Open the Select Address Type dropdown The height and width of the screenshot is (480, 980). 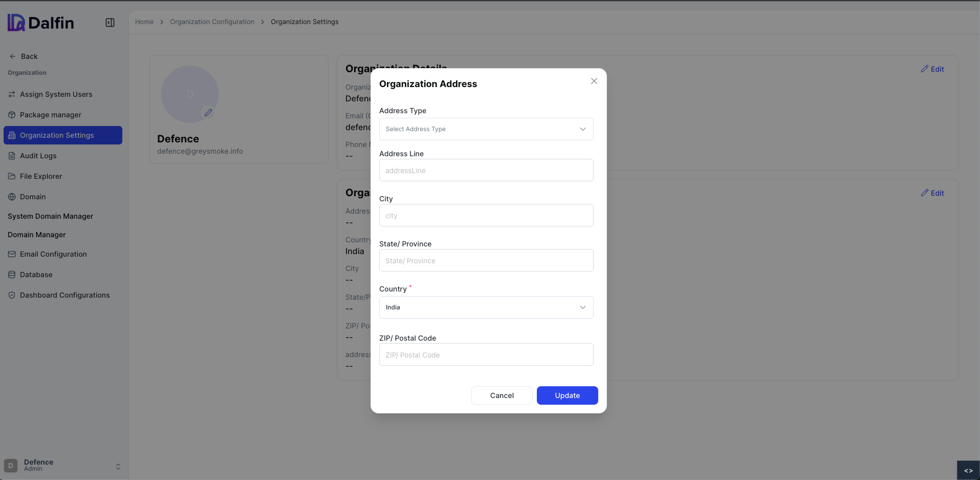(x=486, y=129)
